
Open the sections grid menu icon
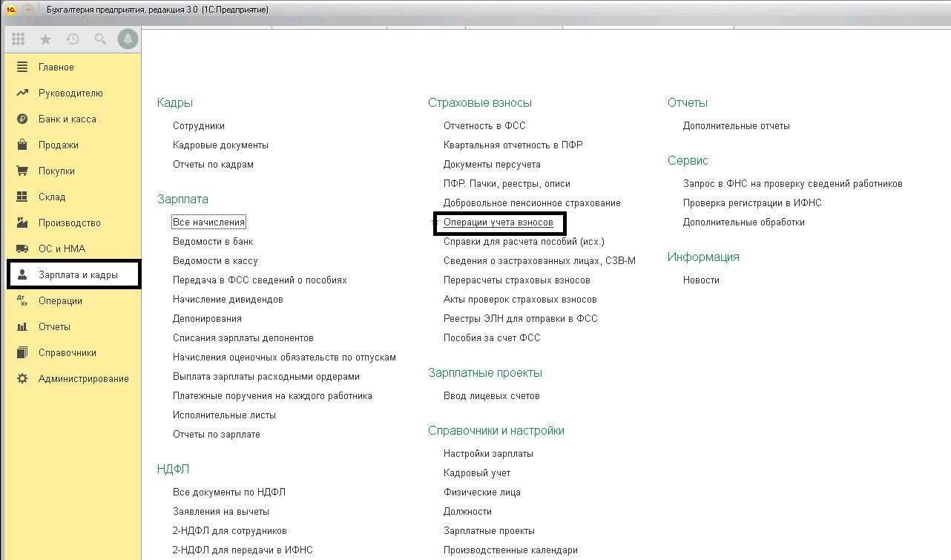[19, 39]
